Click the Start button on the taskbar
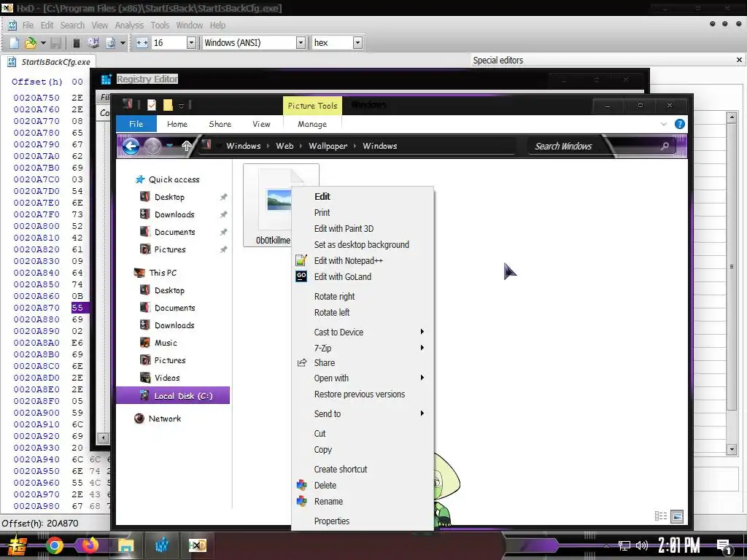The height and width of the screenshot is (560, 747). (x=16, y=545)
